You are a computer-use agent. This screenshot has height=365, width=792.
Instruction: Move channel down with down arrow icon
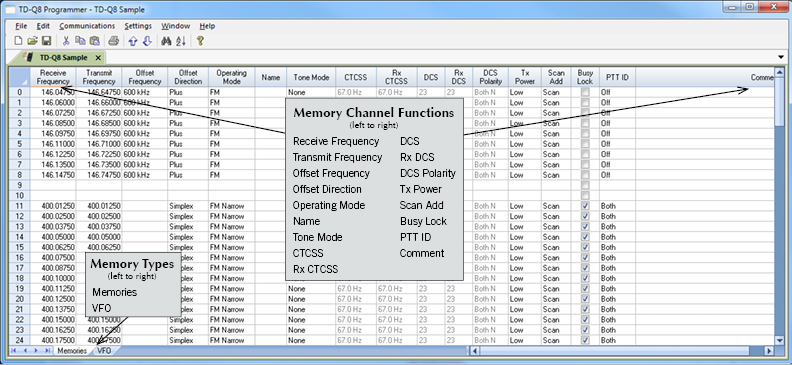[x=147, y=41]
